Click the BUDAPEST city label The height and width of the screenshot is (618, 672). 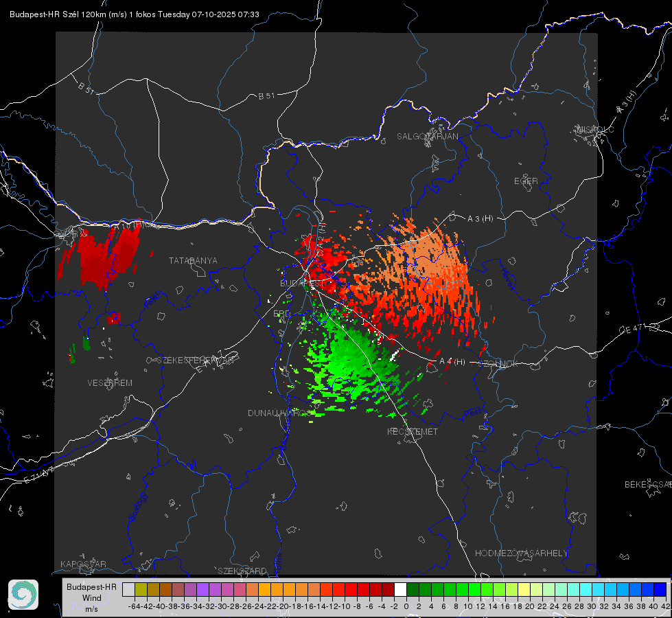click(x=302, y=283)
